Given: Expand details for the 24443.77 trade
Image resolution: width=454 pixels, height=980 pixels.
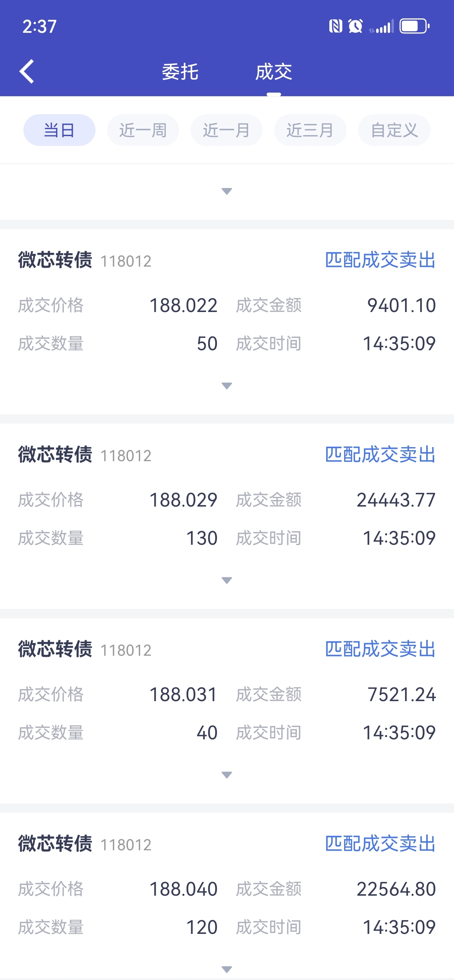Looking at the screenshot, I should pos(227,580).
